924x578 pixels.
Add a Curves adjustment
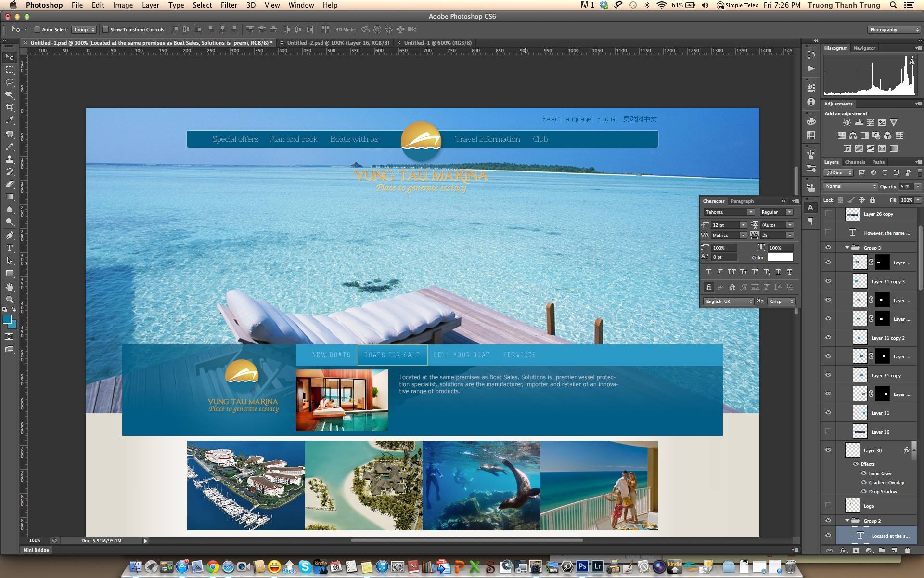coord(871,123)
